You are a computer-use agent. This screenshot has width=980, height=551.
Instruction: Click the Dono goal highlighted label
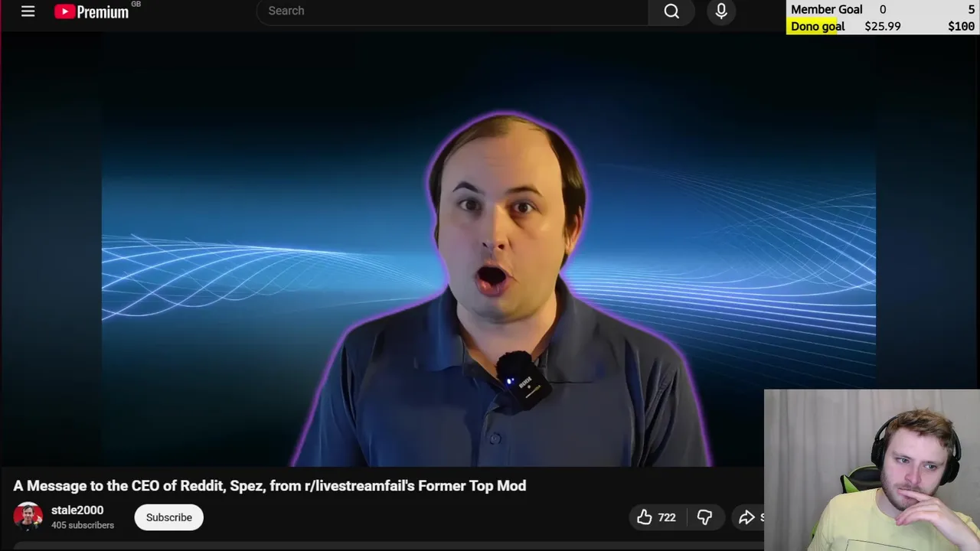pyautogui.click(x=818, y=26)
